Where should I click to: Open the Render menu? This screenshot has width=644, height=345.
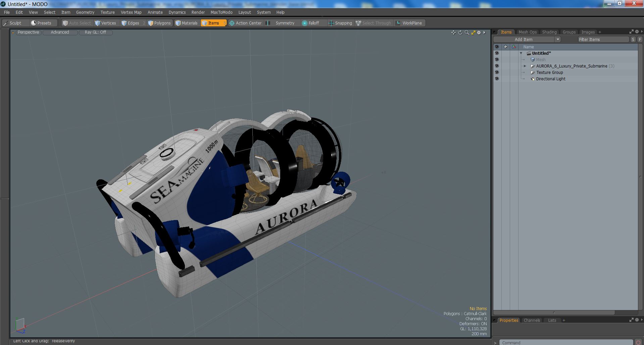[198, 12]
